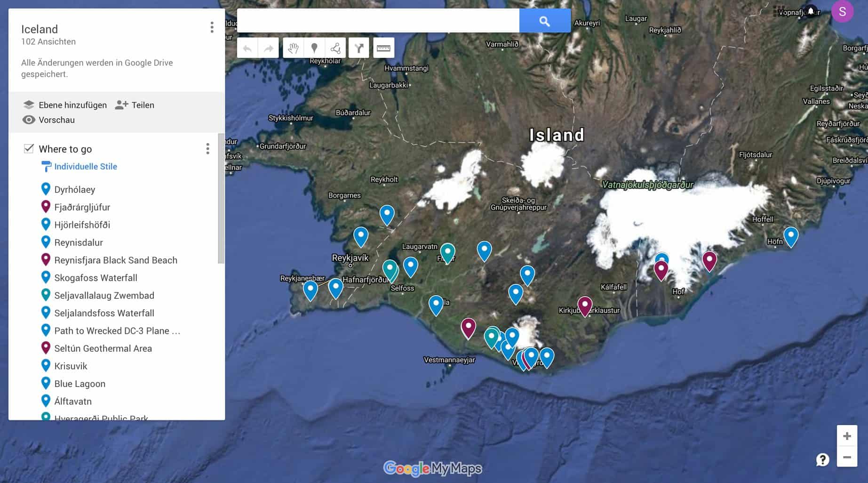The image size is (868, 483).
Task: Click the blue search button
Action: pos(545,21)
